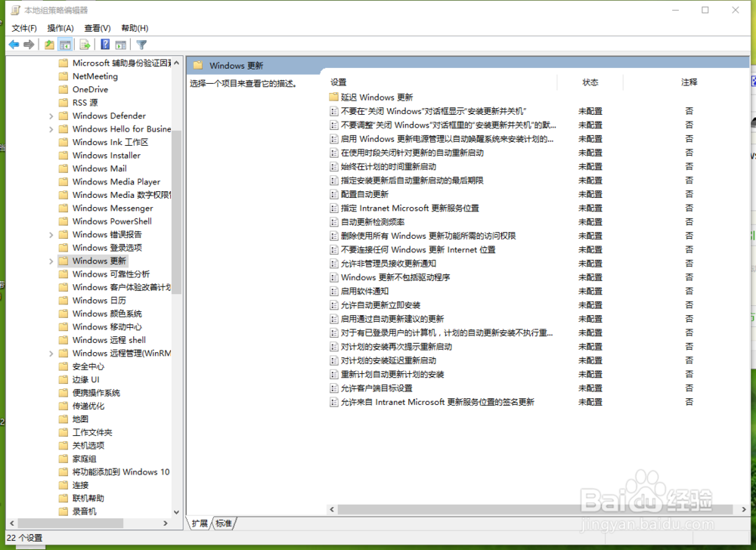Image resolution: width=756 pixels, height=550 pixels.
Task: Click the tree pane scroll up arrow
Action: click(176, 63)
